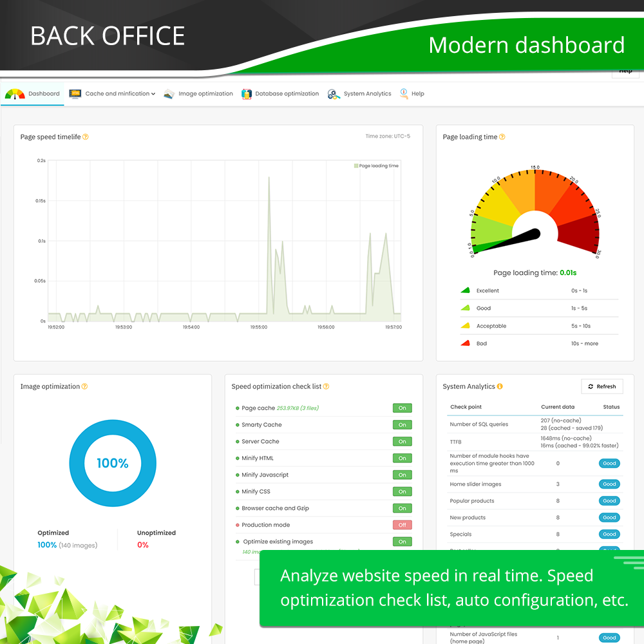Turn off the Page cache toggle
The width and height of the screenshot is (644, 644).
click(402, 408)
